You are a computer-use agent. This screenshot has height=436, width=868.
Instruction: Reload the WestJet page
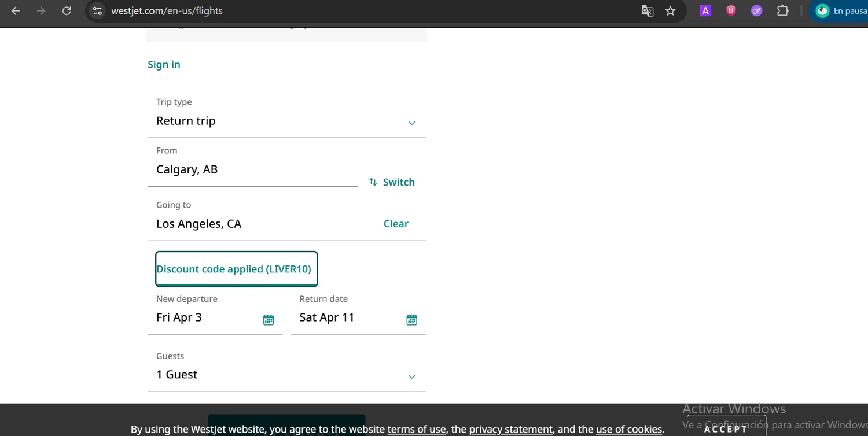pos(67,10)
